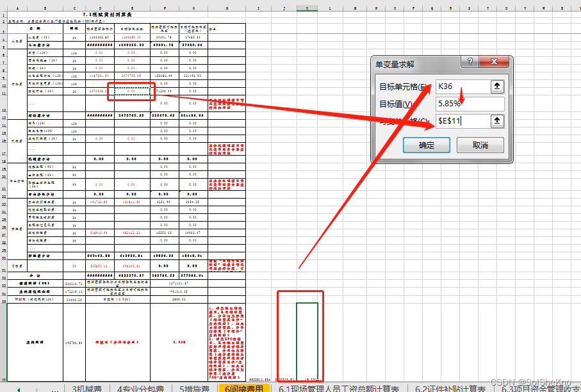Select the 5措施费 sheet tab
The image size is (581, 392).
pyautogui.click(x=194, y=388)
